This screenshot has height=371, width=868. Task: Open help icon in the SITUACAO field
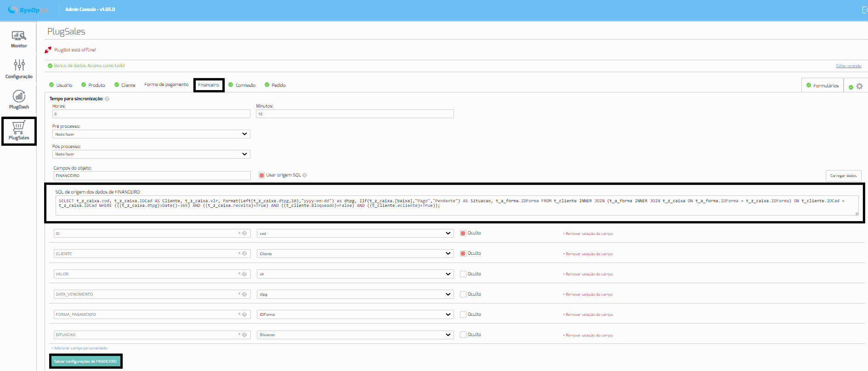pyautogui.click(x=244, y=334)
